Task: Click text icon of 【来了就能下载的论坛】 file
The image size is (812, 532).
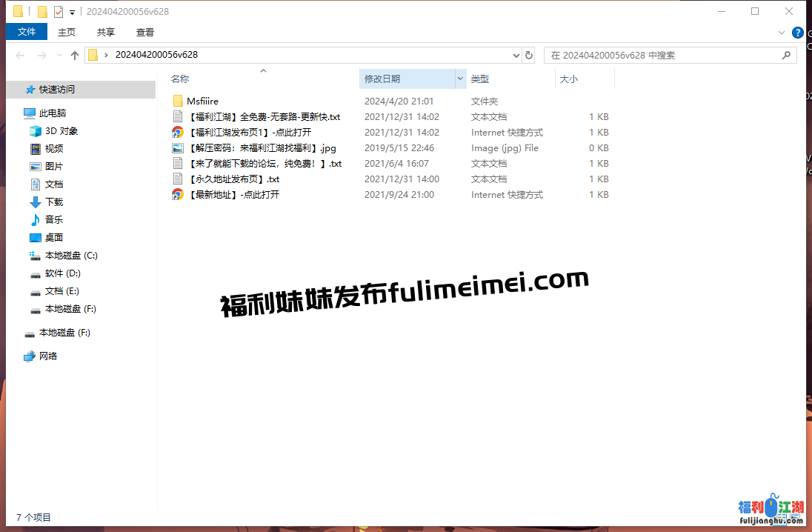Action: click(x=178, y=163)
